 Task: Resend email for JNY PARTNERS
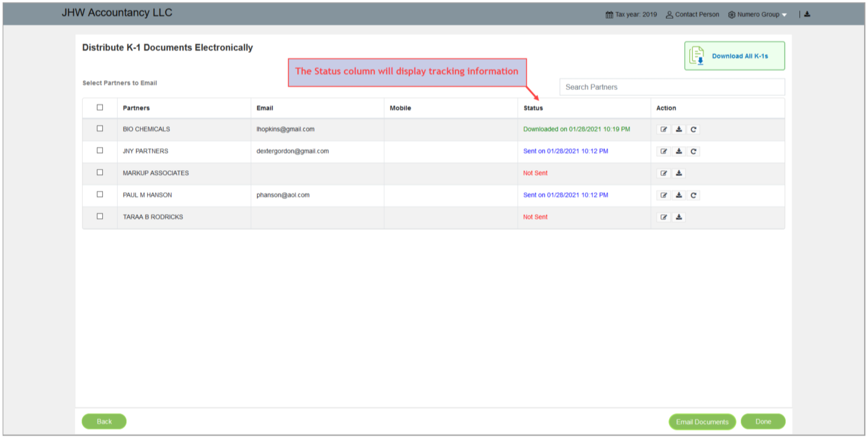[x=694, y=151]
